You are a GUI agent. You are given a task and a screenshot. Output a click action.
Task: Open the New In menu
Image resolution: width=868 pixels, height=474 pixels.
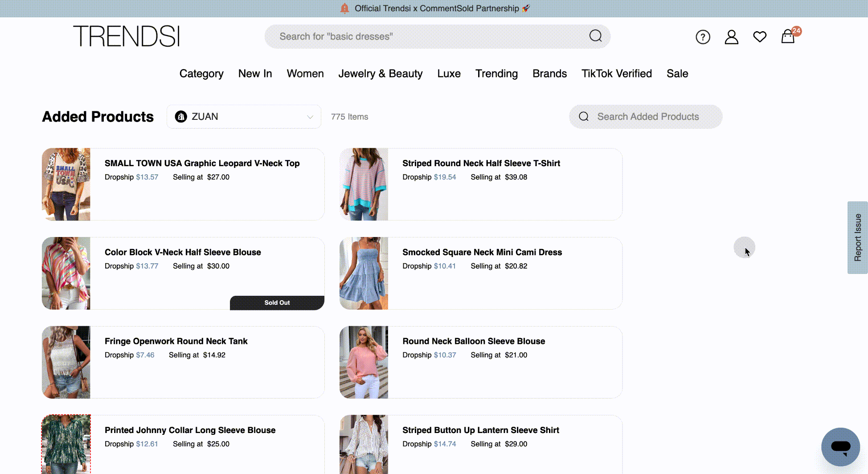click(x=255, y=74)
